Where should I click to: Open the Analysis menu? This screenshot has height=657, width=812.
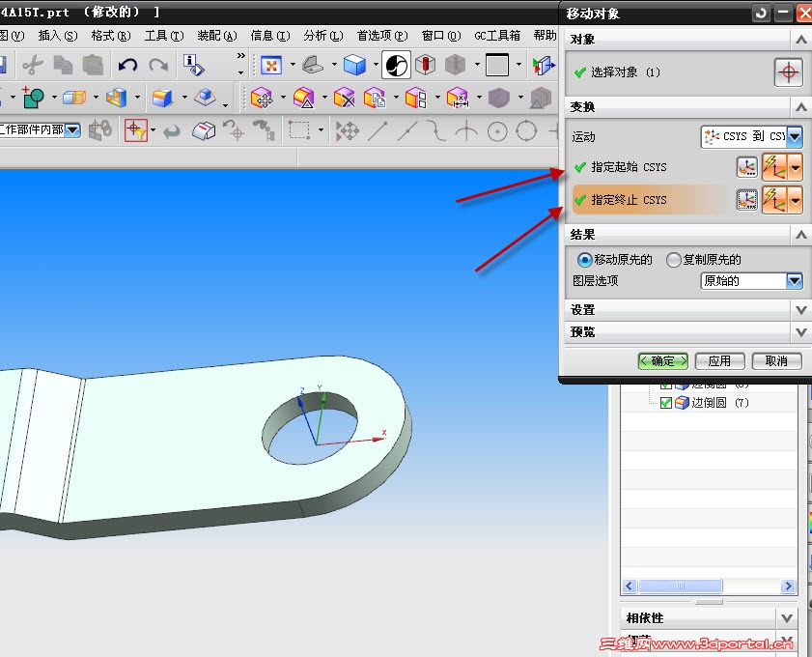[323, 36]
